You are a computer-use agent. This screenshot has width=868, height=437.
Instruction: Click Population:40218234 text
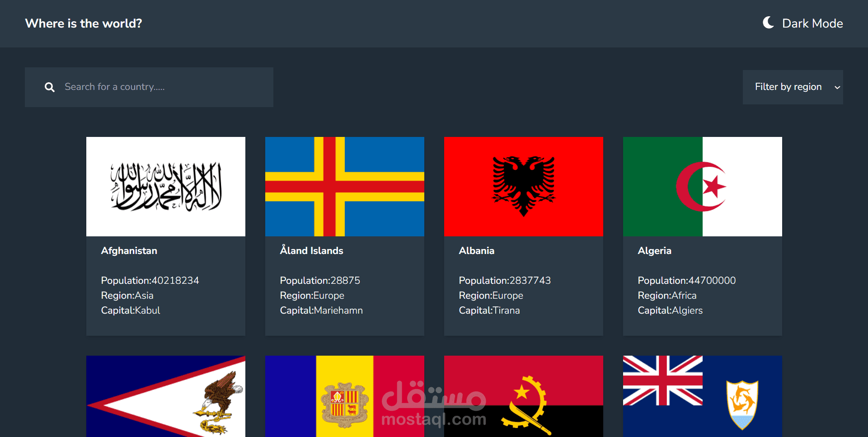coord(150,281)
